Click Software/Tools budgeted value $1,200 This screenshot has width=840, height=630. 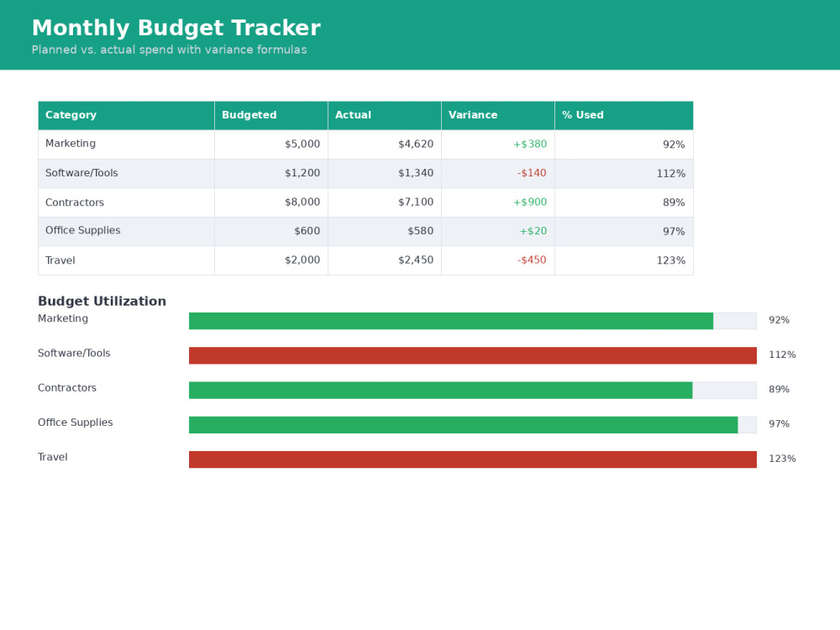pyautogui.click(x=271, y=174)
